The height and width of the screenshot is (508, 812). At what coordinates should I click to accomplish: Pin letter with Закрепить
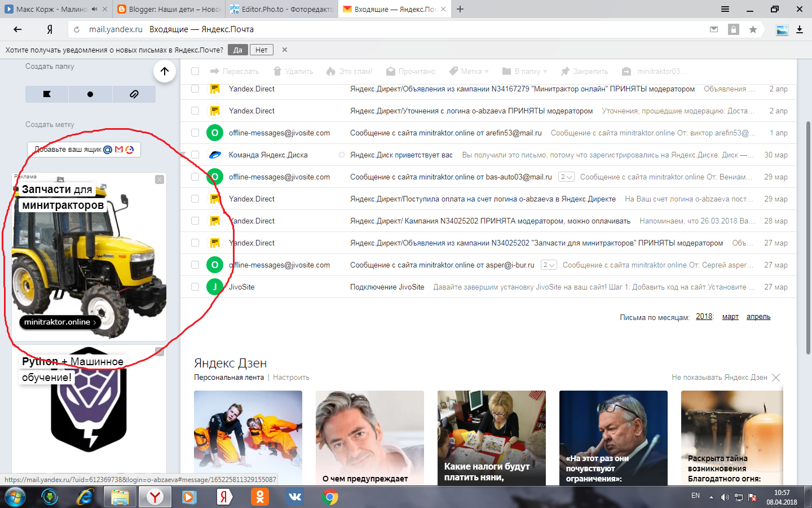[585, 71]
